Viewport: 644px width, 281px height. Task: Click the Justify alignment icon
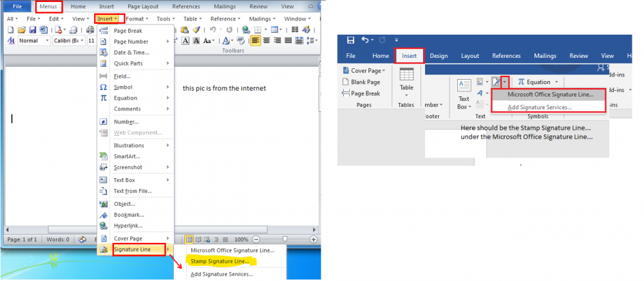[x=288, y=41]
